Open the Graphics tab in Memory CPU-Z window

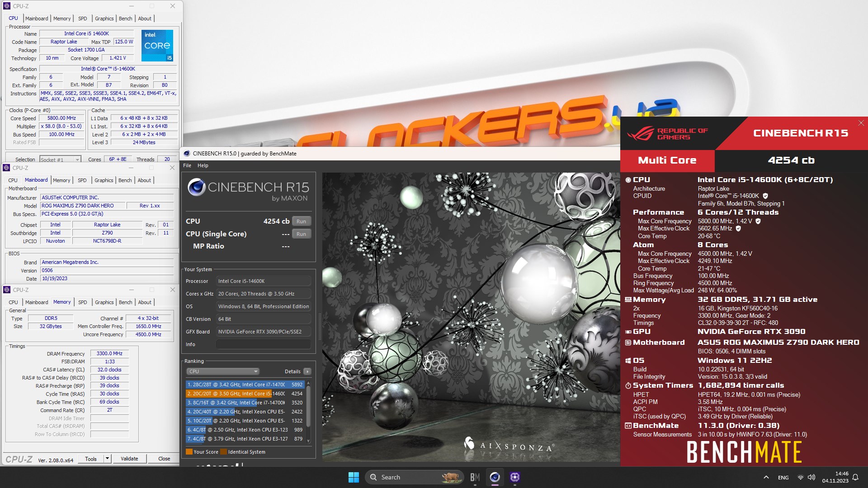[104, 302]
